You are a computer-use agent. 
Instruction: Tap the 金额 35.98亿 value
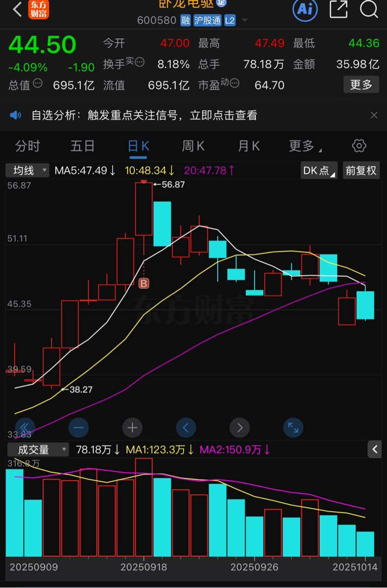click(358, 64)
